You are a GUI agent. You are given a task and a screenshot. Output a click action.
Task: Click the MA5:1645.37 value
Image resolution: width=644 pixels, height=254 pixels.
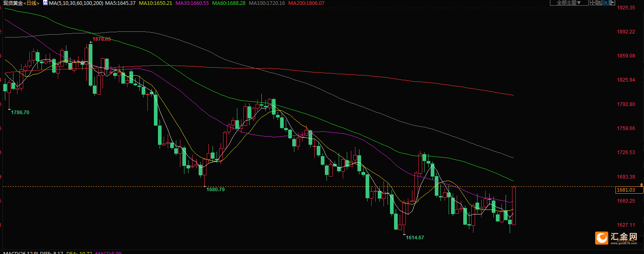120,3
